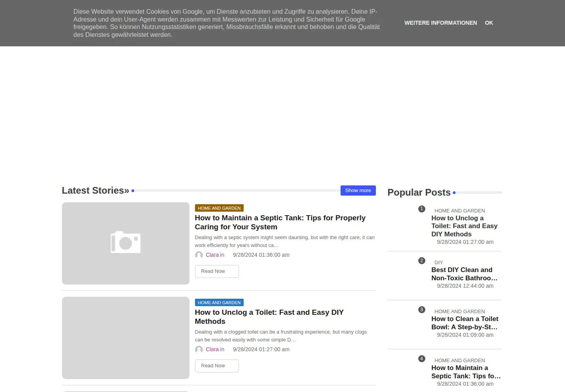Open popular post How to Clean a Toilet Bowl
Screen dimensions: 565x392
coord(465,323)
